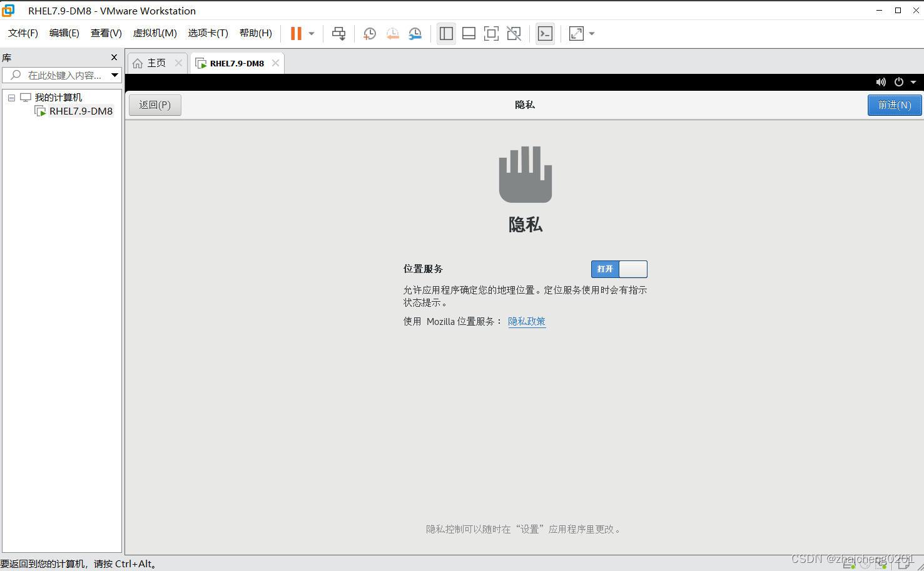Toggle the library sidebar view icon
924x571 pixels.
pyautogui.click(x=446, y=34)
